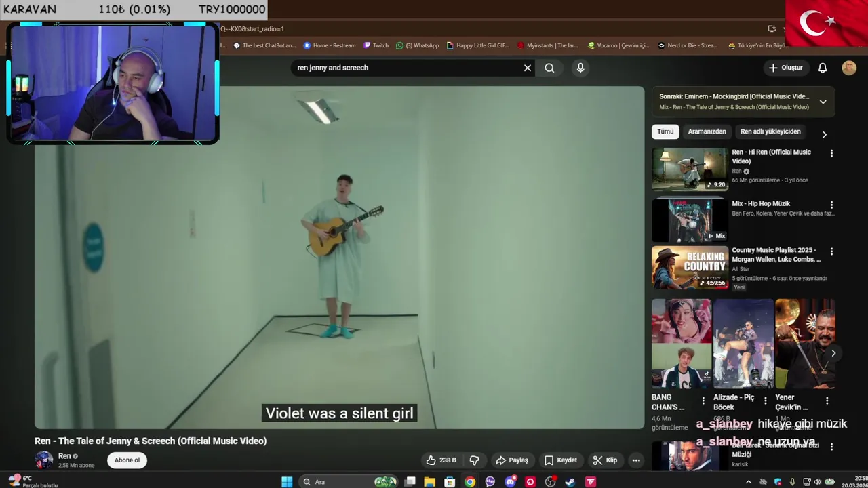This screenshot has width=868, height=488.
Task: Open the Twitch bookmark
Action: tap(376, 45)
